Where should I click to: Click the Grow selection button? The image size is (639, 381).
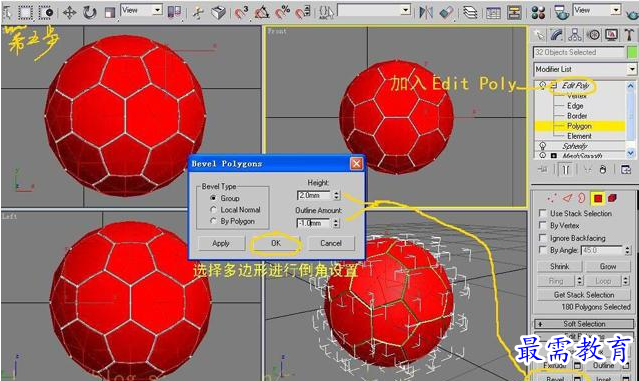tap(608, 266)
